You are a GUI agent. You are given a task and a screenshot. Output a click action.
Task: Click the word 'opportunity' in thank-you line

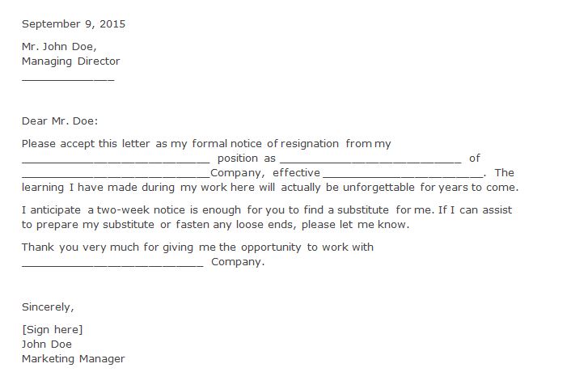click(x=271, y=247)
